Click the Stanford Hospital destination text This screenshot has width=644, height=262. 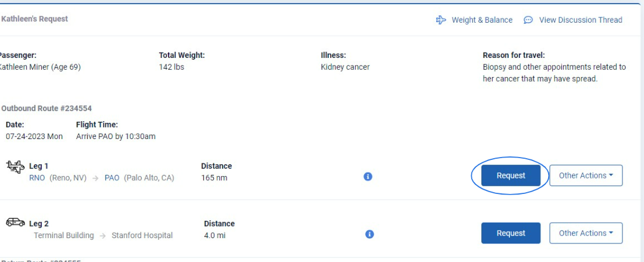142,236
